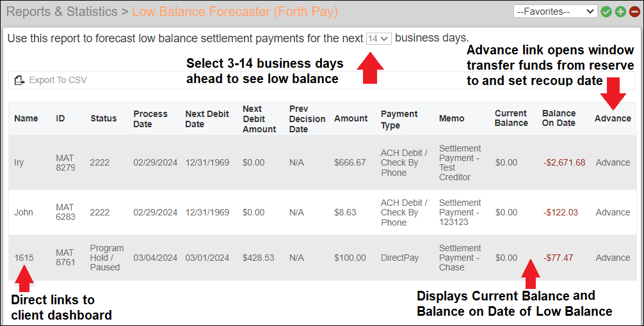Click memo Settlement Payment - Test Creditor
The width and height of the screenshot is (644, 326).
click(460, 162)
